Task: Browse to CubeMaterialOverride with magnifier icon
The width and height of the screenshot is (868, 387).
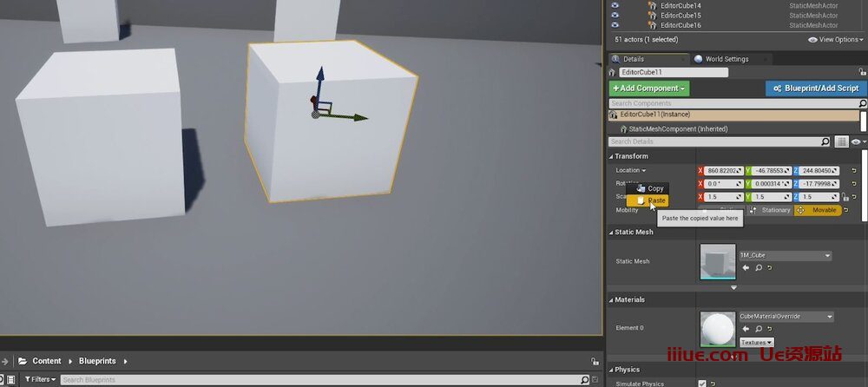Action: click(759, 329)
